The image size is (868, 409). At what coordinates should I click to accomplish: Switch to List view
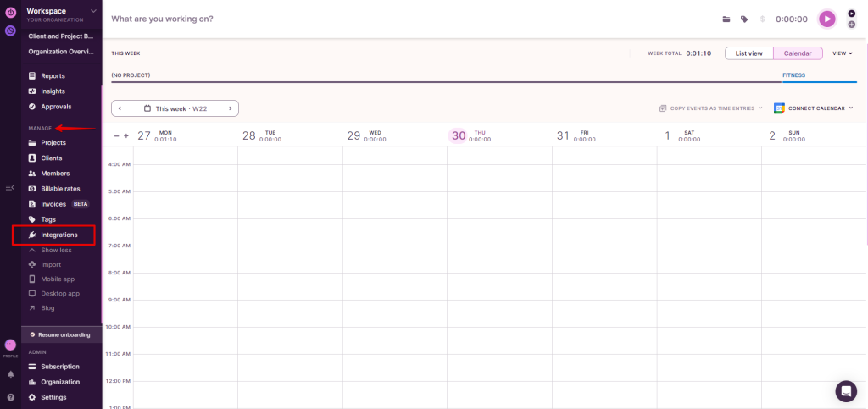(x=748, y=53)
